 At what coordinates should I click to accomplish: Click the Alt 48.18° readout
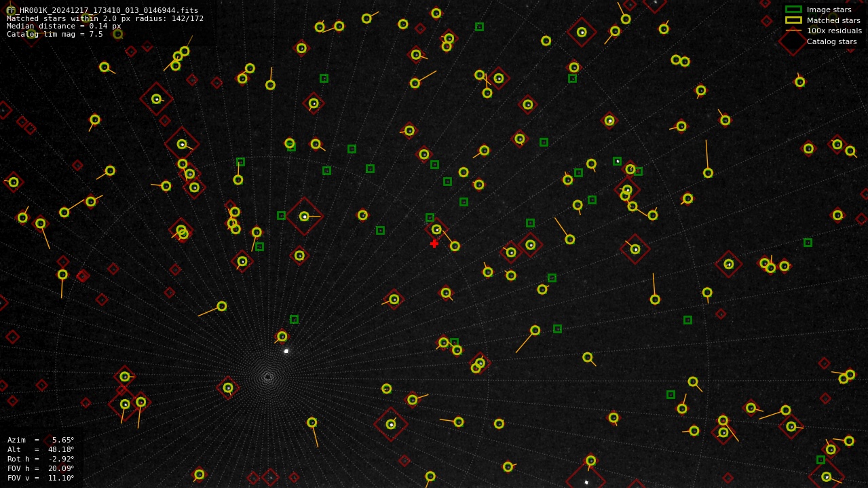pos(41,449)
